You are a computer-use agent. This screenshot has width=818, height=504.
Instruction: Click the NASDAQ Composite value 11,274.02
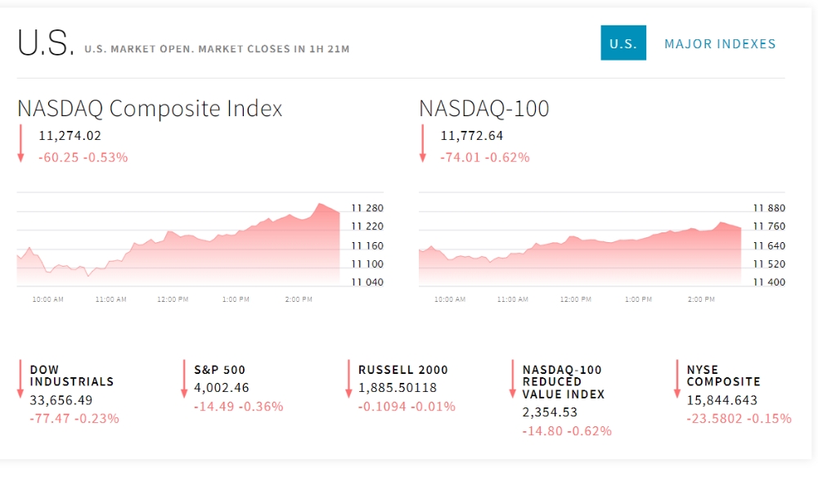tap(70, 136)
